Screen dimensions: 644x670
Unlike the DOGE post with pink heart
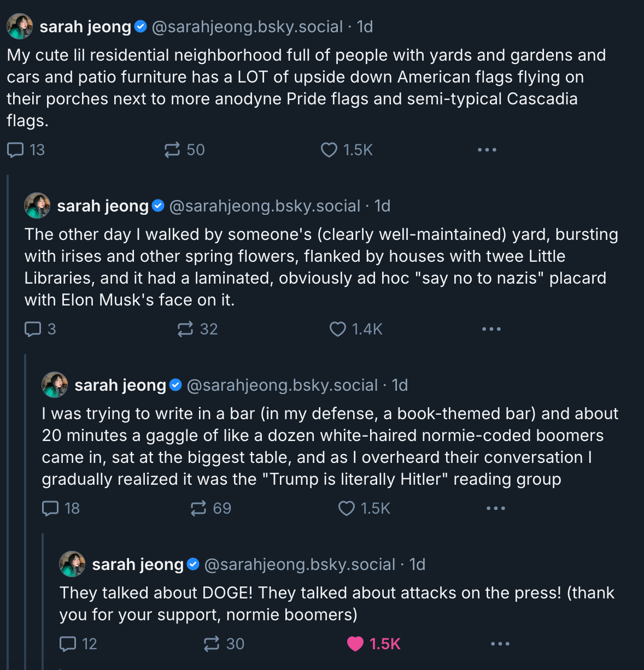tap(355, 644)
